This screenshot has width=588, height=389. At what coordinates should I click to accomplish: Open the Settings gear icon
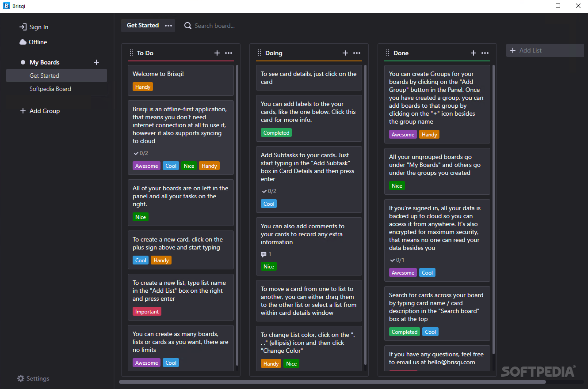point(21,378)
